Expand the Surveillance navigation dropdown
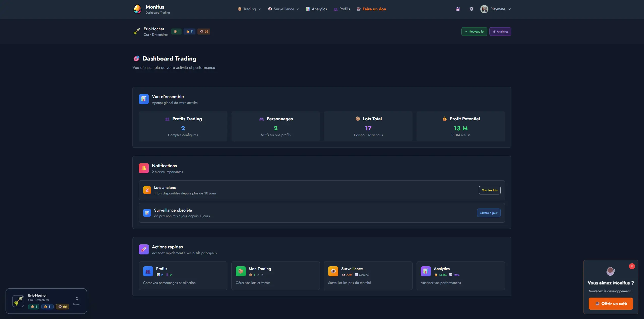This screenshot has width=644, height=319. click(x=283, y=9)
